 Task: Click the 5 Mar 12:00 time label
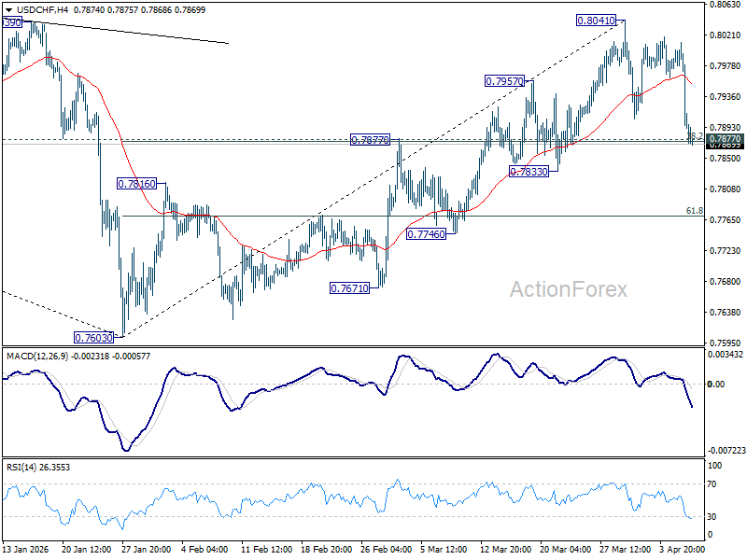point(444,549)
